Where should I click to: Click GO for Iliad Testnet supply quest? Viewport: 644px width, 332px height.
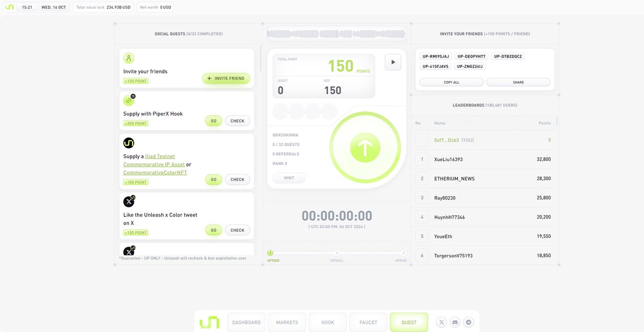214,179
